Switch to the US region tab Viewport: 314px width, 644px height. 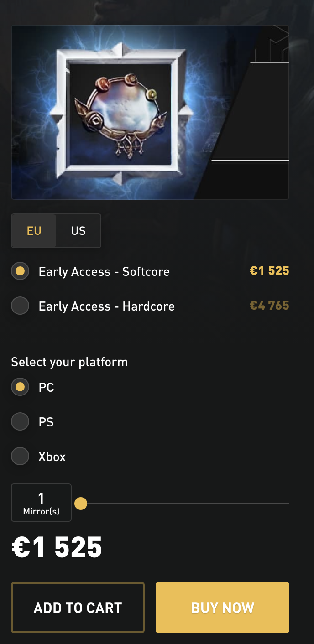click(78, 231)
